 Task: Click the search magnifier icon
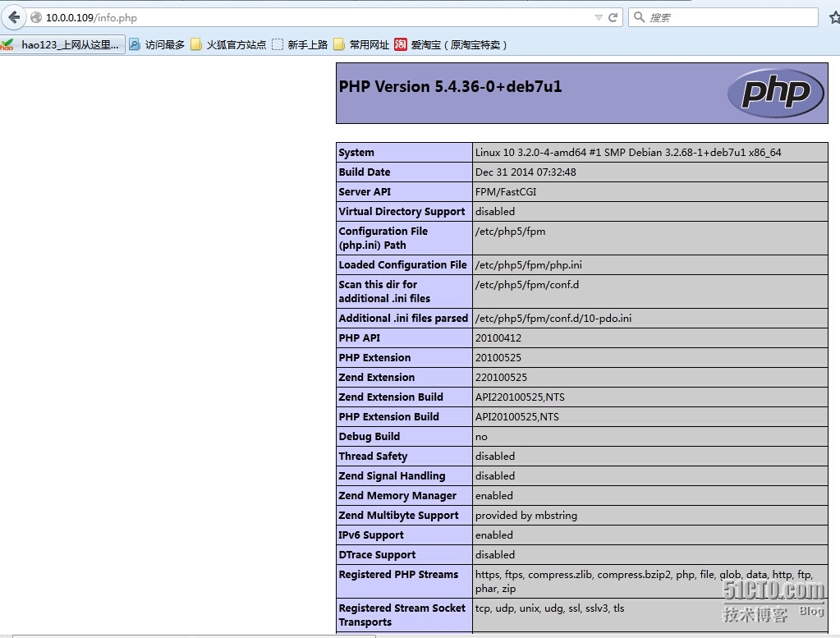point(639,17)
